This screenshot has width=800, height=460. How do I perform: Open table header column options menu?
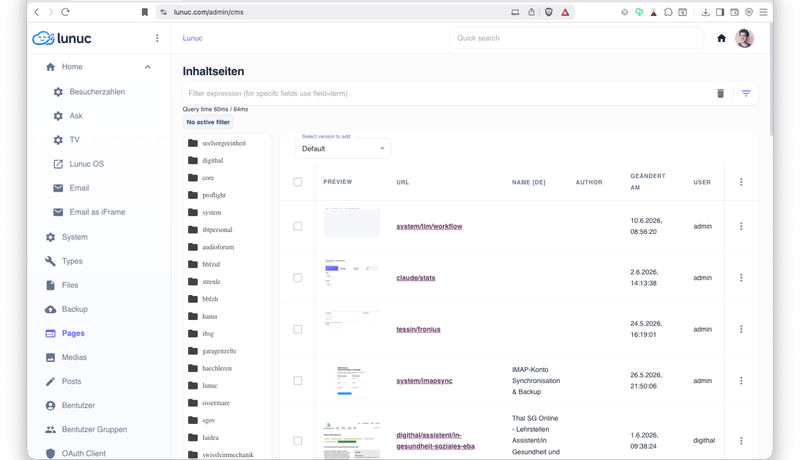pyautogui.click(x=741, y=182)
